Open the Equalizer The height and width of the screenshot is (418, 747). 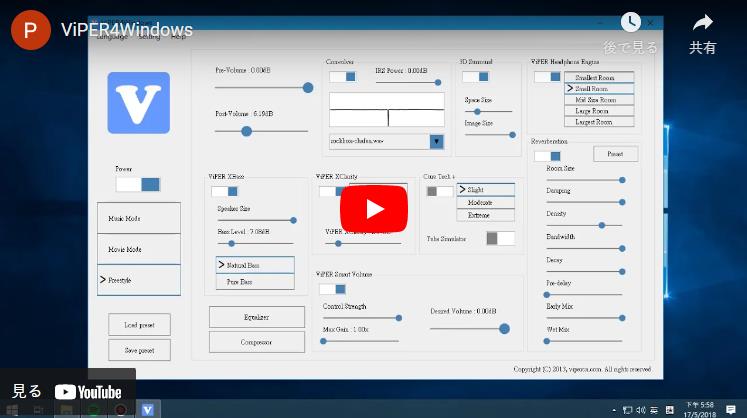click(256, 317)
